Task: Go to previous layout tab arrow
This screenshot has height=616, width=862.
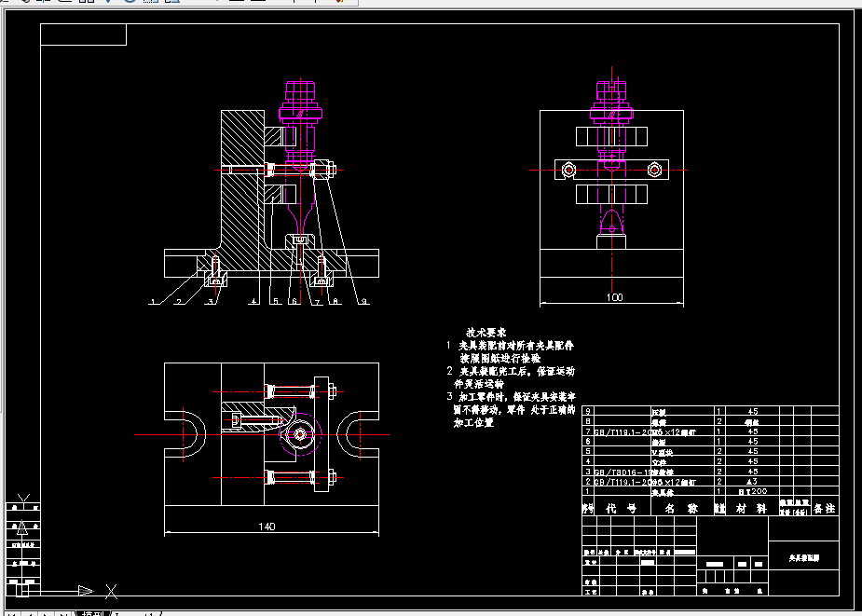Action: [29, 614]
